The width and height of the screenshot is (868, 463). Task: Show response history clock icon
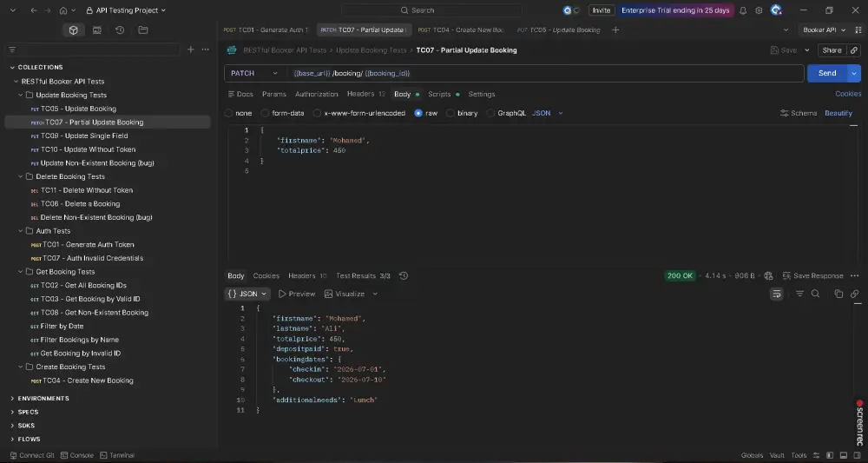(404, 276)
